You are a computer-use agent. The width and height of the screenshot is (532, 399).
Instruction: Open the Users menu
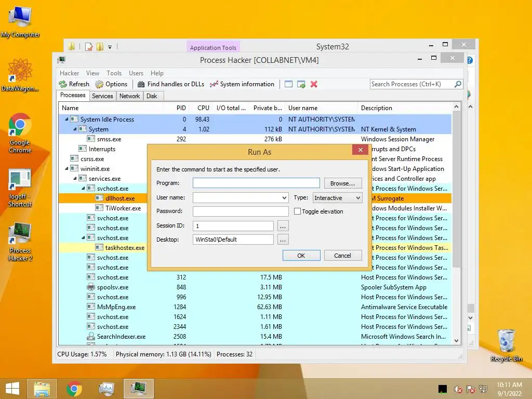click(136, 73)
